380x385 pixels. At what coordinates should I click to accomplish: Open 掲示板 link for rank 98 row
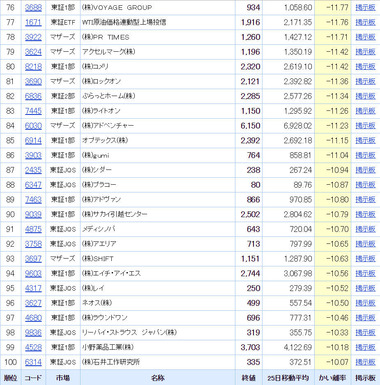pos(365,332)
